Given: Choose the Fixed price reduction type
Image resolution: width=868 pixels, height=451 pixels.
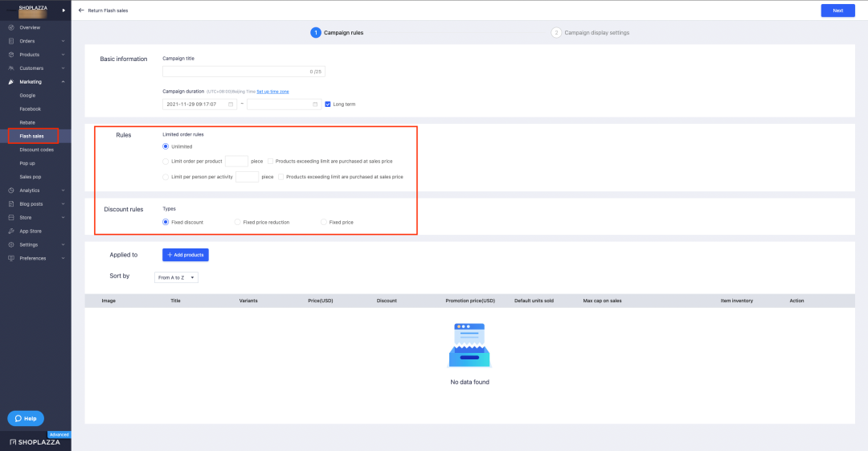Looking at the screenshot, I should coord(237,222).
